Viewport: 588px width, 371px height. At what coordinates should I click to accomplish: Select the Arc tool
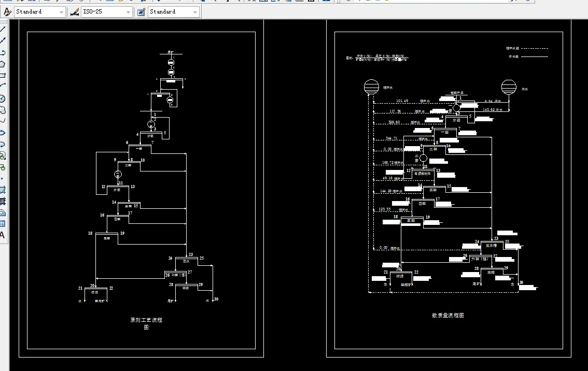click(x=3, y=85)
